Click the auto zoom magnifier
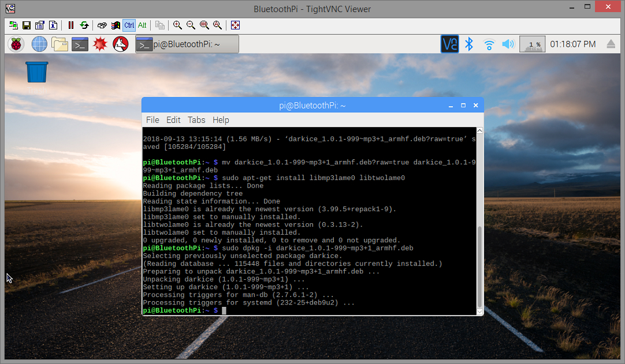The image size is (625, 364). 217,25
